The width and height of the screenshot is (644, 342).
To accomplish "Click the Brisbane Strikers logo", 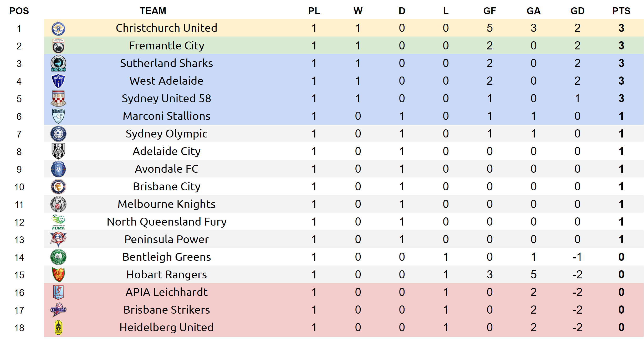I will tap(58, 310).
